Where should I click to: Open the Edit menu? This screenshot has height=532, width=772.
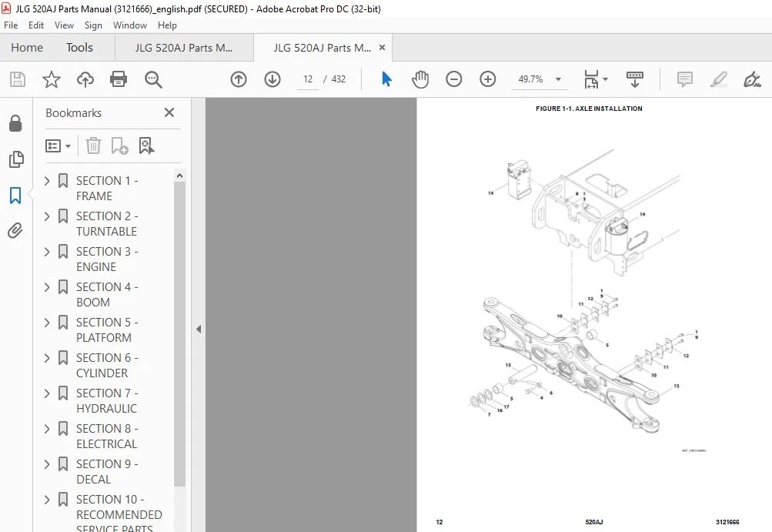click(x=36, y=25)
